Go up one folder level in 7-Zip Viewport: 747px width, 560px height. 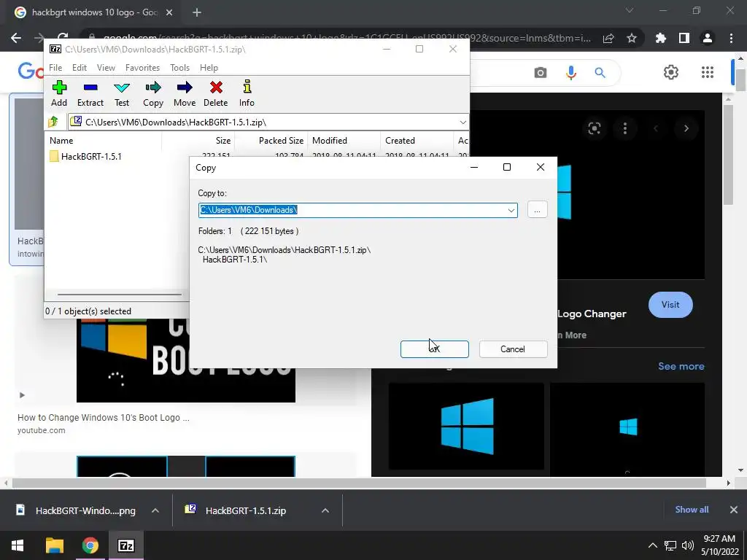pos(53,122)
